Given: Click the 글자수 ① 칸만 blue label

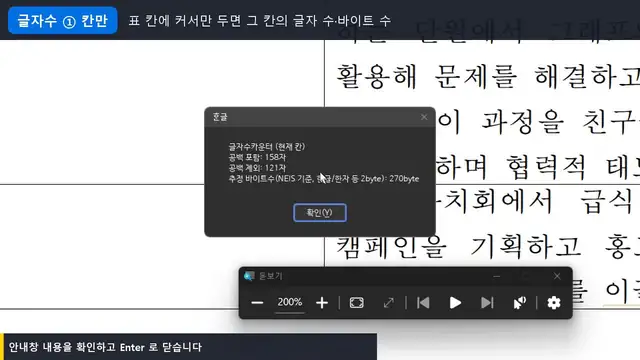Looking at the screenshot, I should [x=62, y=20].
